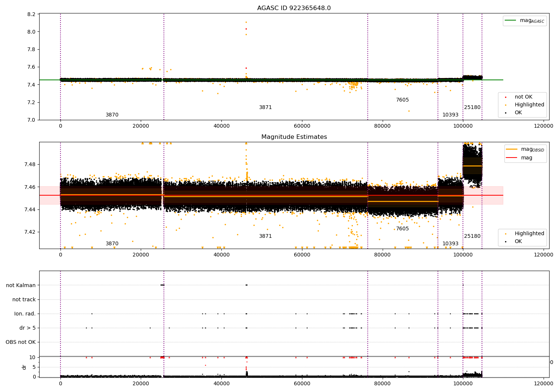The image size is (560, 392).
Task: Click the red 'mag' legend entry in middle plot
Action: click(x=519, y=158)
